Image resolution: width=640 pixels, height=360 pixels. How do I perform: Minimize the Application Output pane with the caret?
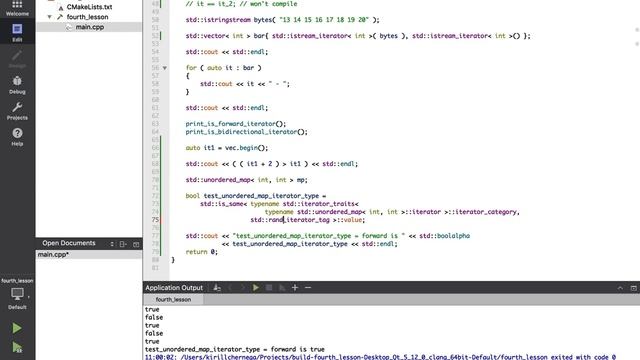(620, 288)
